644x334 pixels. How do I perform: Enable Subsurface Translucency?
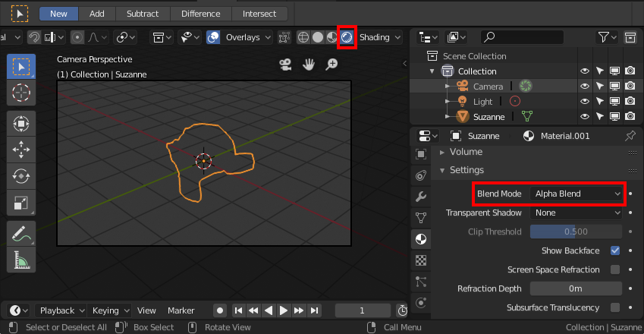click(615, 307)
